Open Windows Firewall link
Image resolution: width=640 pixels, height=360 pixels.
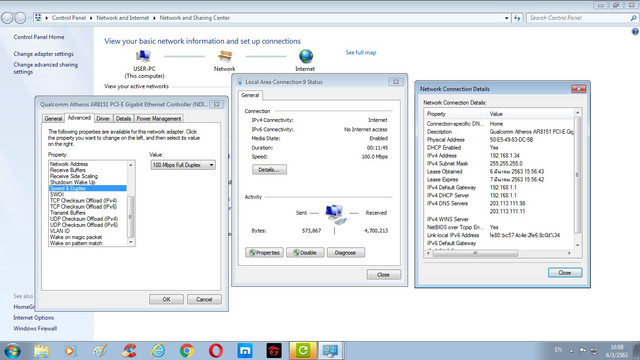(x=35, y=328)
